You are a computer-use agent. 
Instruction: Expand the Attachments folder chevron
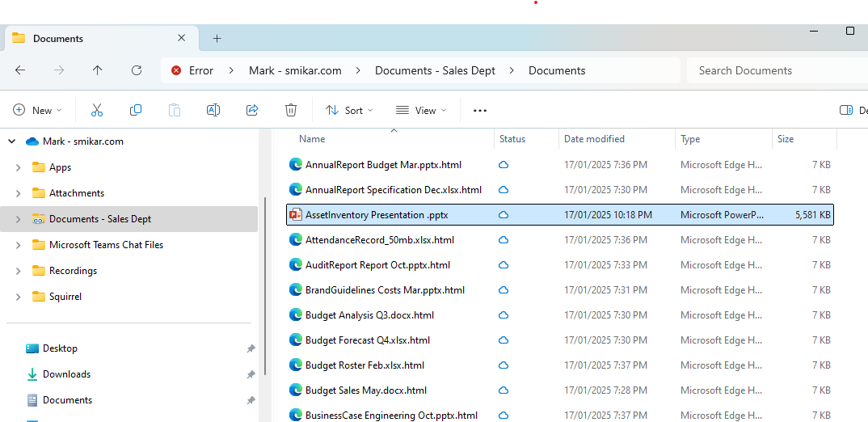tap(19, 193)
